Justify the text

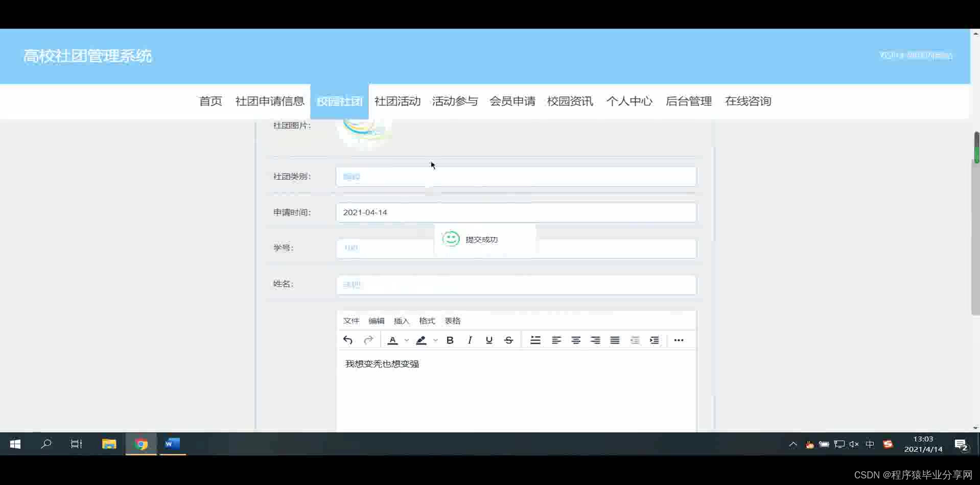coord(615,340)
